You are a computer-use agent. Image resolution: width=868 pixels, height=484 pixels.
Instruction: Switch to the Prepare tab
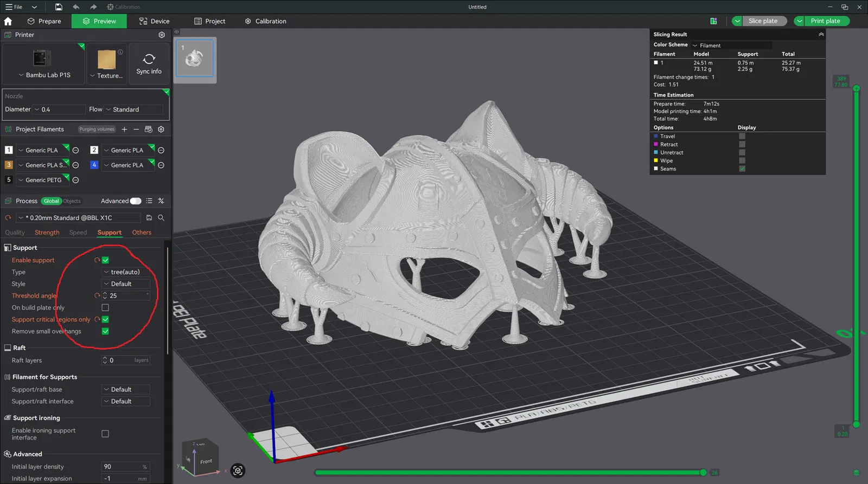coord(44,21)
